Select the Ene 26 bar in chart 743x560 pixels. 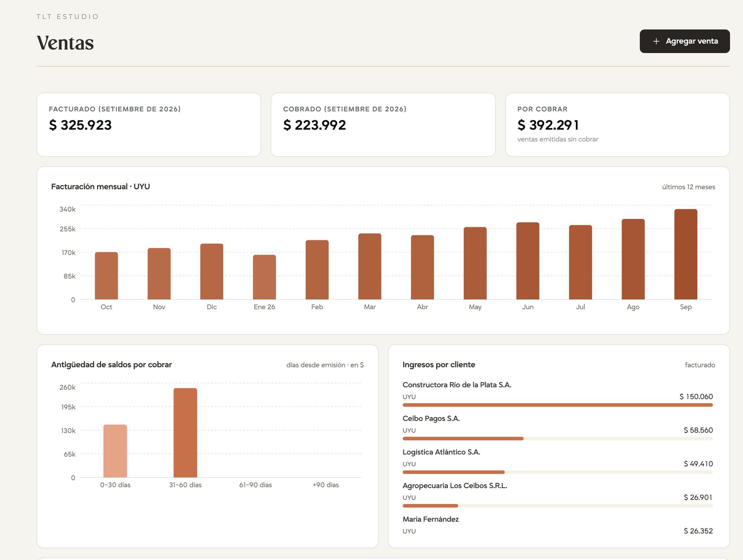coord(264,277)
